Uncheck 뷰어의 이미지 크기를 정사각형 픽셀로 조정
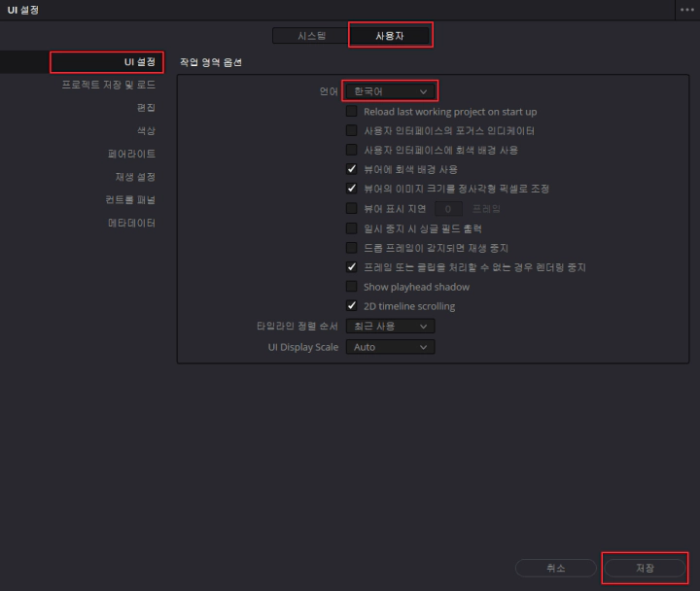 tap(352, 189)
